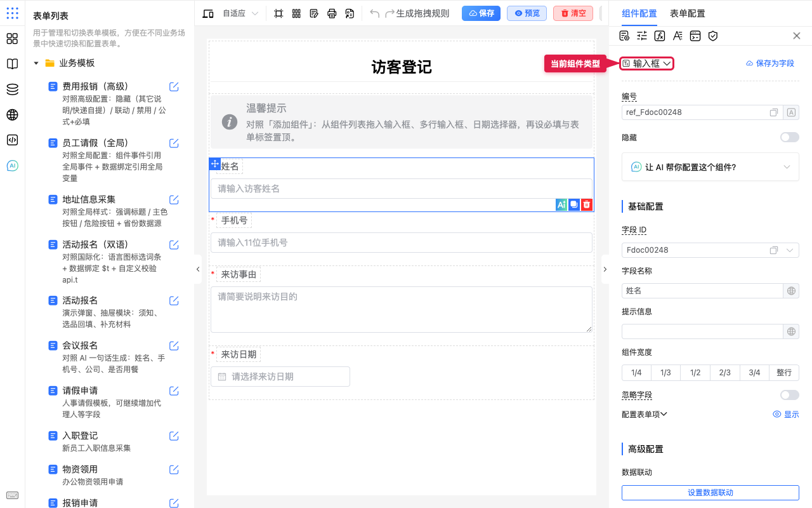Click 生成拖拽规则 in toolbar
The height and width of the screenshot is (508, 812).
tap(422, 13)
